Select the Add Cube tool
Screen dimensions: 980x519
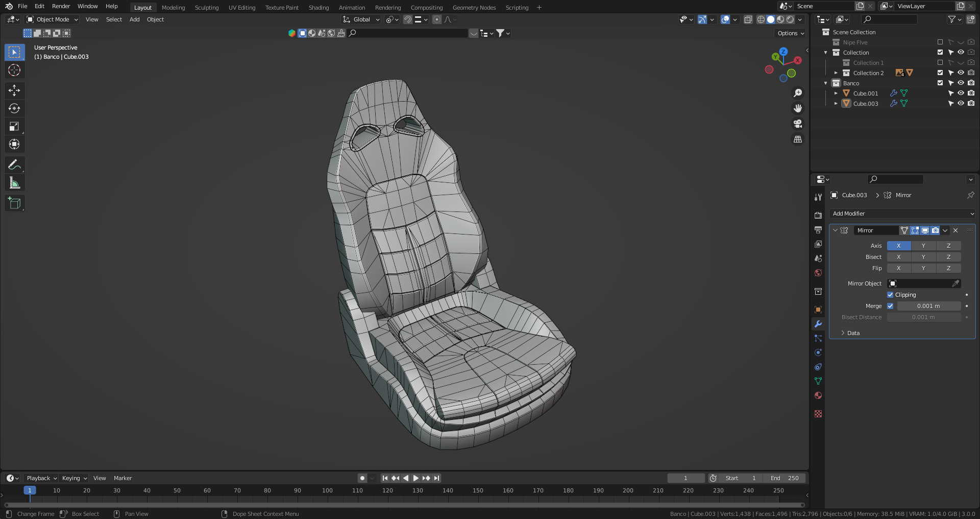(x=14, y=203)
